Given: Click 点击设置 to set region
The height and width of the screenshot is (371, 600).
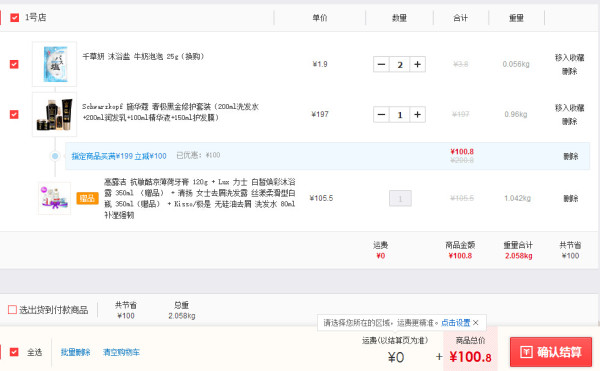Looking at the screenshot, I should click(x=455, y=323).
